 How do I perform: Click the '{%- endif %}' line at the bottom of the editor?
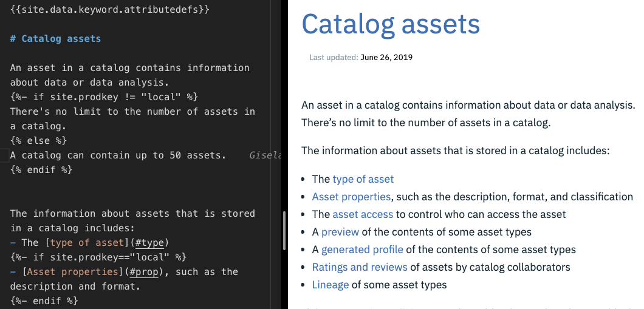(x=44, y=301)
